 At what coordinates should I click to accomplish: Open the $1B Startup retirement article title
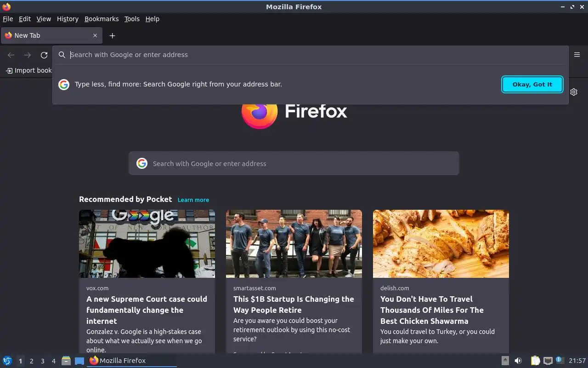pos(294,305)
